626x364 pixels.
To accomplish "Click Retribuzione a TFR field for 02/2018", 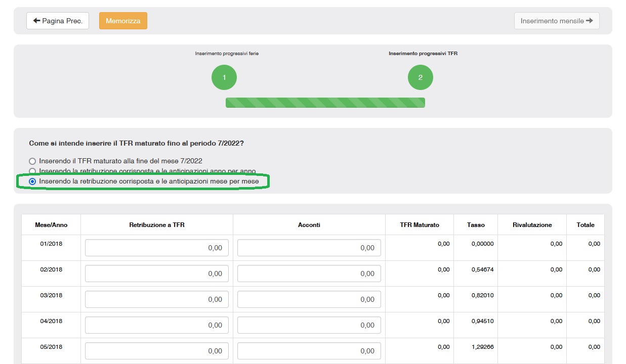I will click(157, 274).
